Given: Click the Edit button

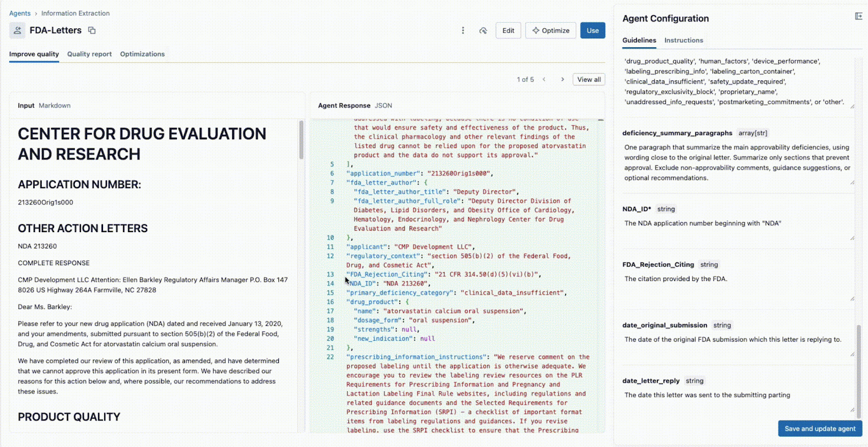Looking at the screenshot, I should coord(508,30).
